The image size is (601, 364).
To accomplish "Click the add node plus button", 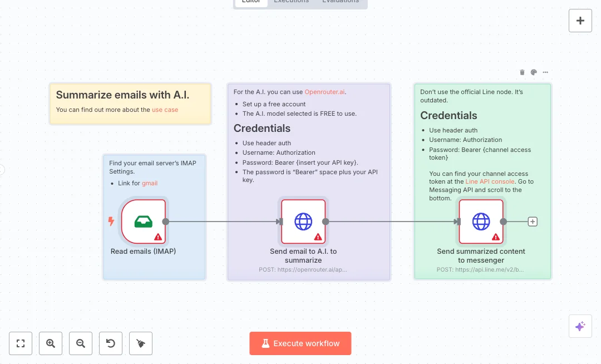I will click(580, 21).
